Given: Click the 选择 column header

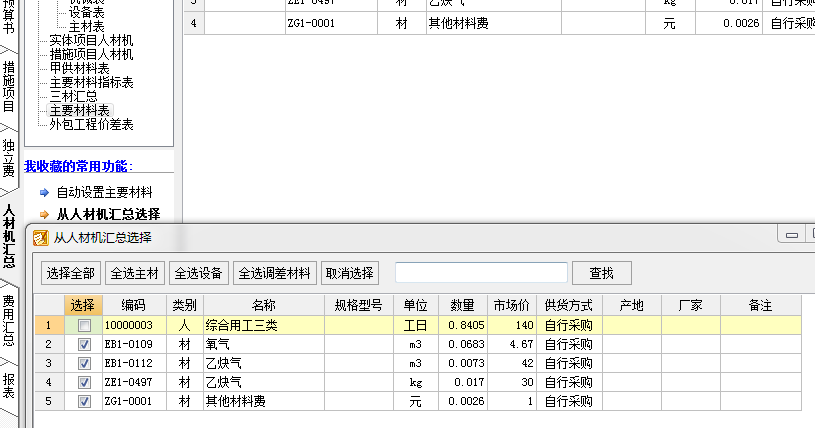Looking at the screenshot, I should pyautogui.click(x=83, y=305).
